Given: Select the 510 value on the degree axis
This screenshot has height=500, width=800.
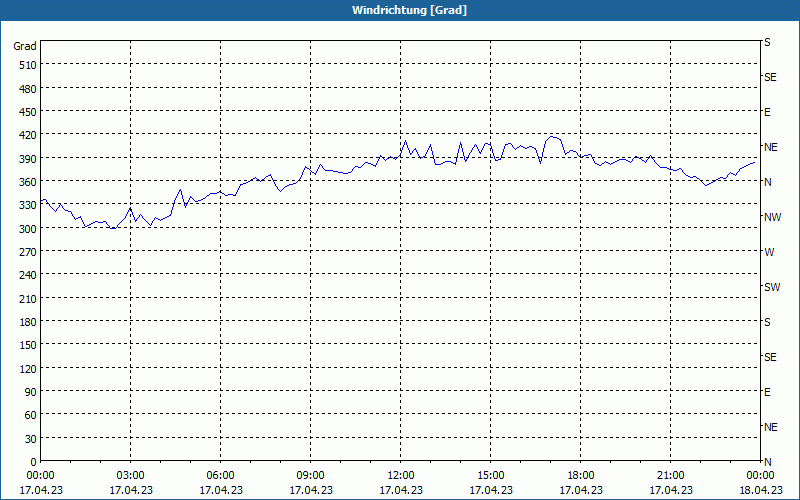Looking at the screenshot, I should pyautogui.click(x=28, y=65).
